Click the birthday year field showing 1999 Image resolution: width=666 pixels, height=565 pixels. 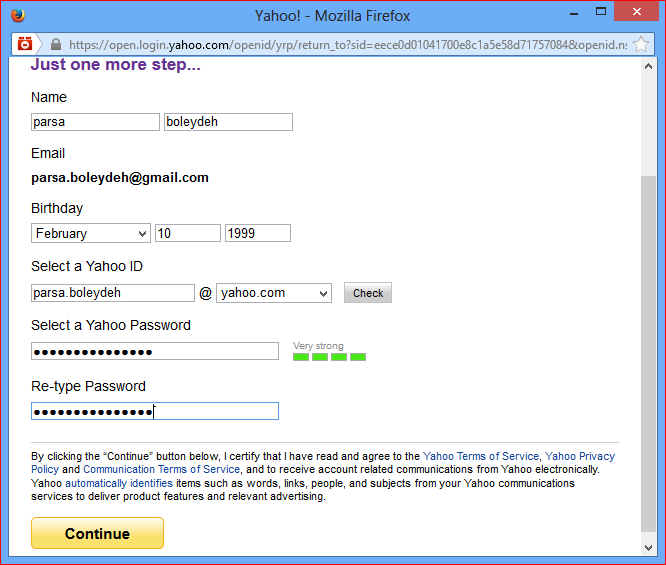[x=258, y=233]
